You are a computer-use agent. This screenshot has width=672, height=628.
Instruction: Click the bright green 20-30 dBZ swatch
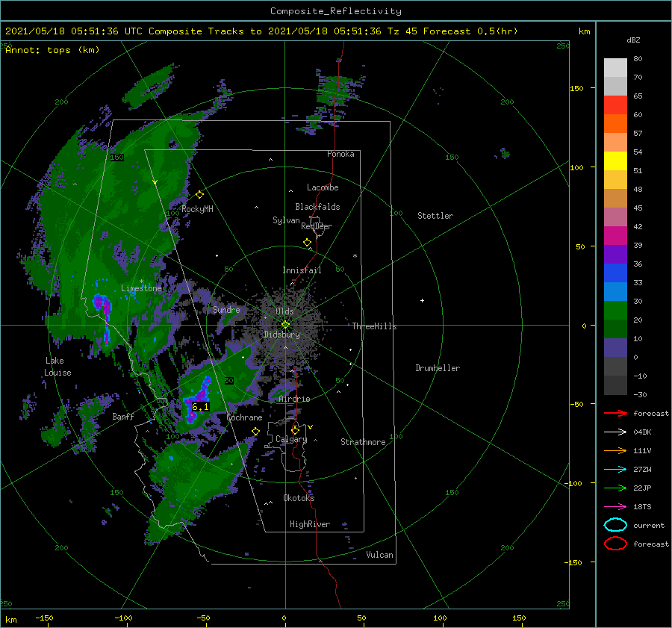(615, 311)
